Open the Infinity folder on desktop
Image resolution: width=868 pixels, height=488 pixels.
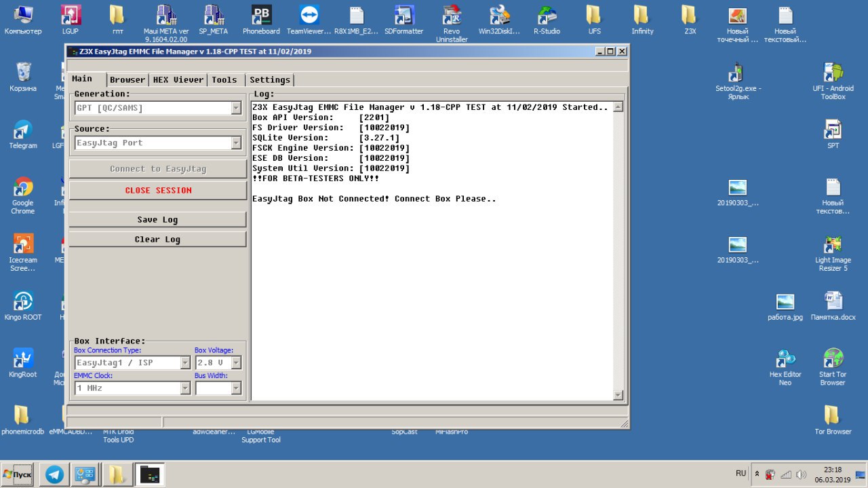coord(642,20)
